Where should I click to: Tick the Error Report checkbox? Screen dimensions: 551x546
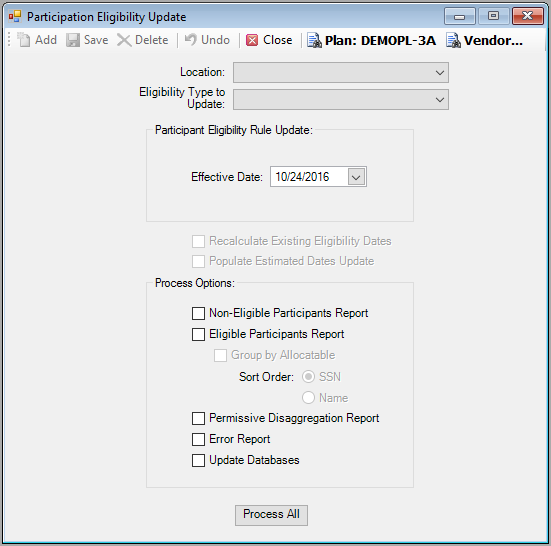198,439
